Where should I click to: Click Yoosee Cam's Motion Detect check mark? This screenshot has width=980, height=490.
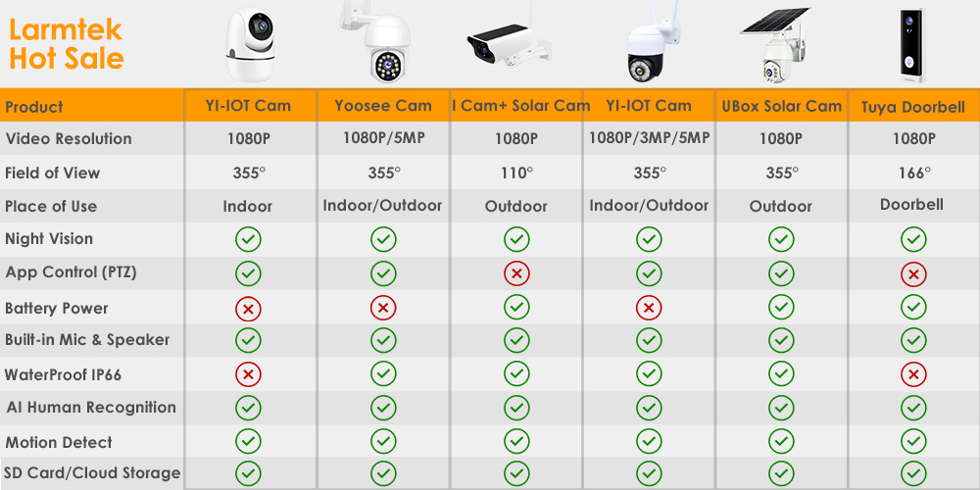pyautogui.click(x=383, y=442)
